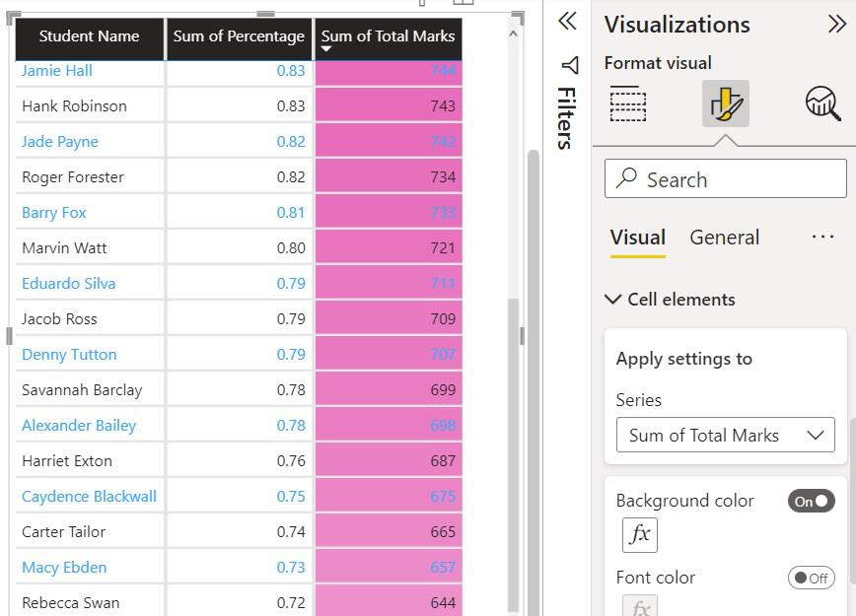Click the Search formatting field
This screenshot has height=616, width=856.
click(x=726, y=179)
